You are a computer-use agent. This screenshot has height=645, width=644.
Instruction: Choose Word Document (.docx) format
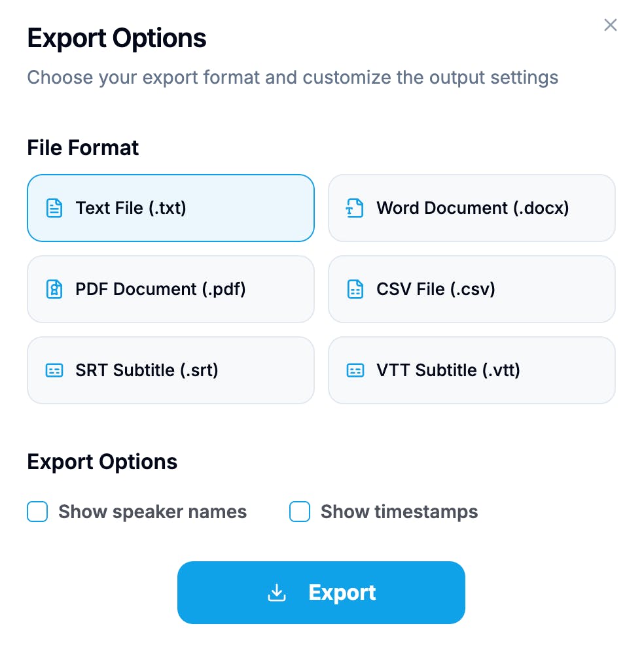472,208
